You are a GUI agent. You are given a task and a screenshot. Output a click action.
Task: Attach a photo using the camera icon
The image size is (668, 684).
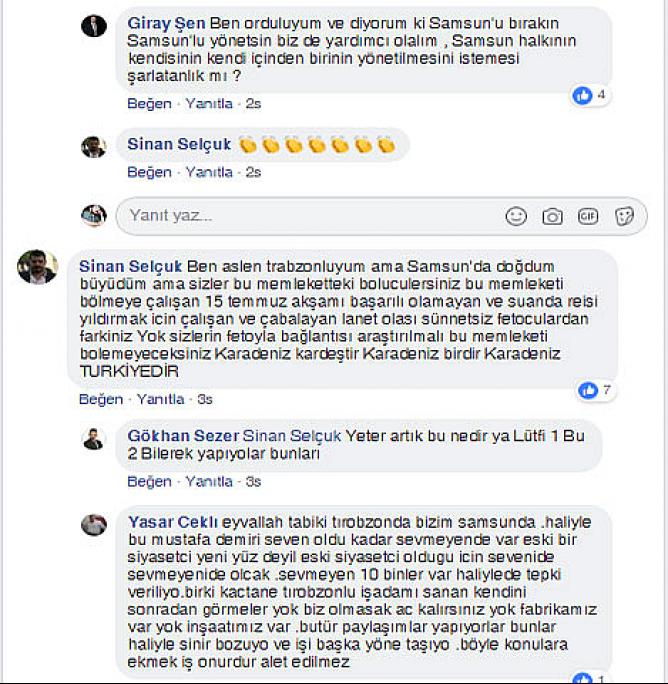point(552,216)
